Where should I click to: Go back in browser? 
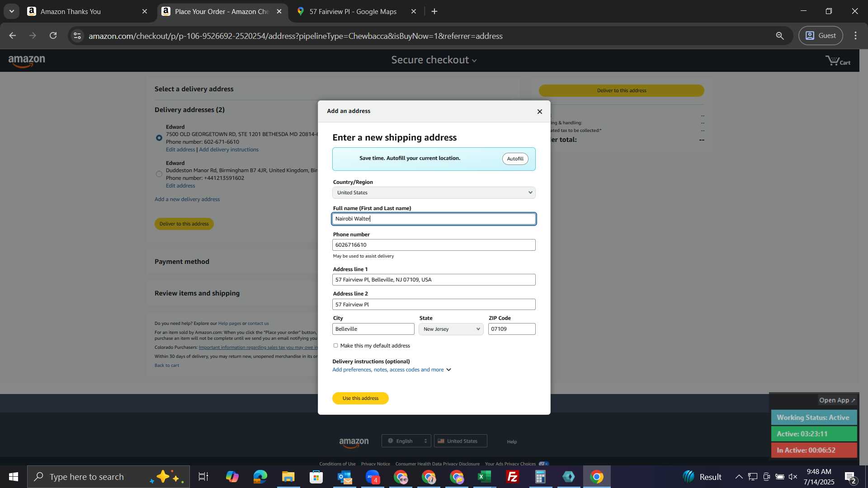tap(13, 36)
